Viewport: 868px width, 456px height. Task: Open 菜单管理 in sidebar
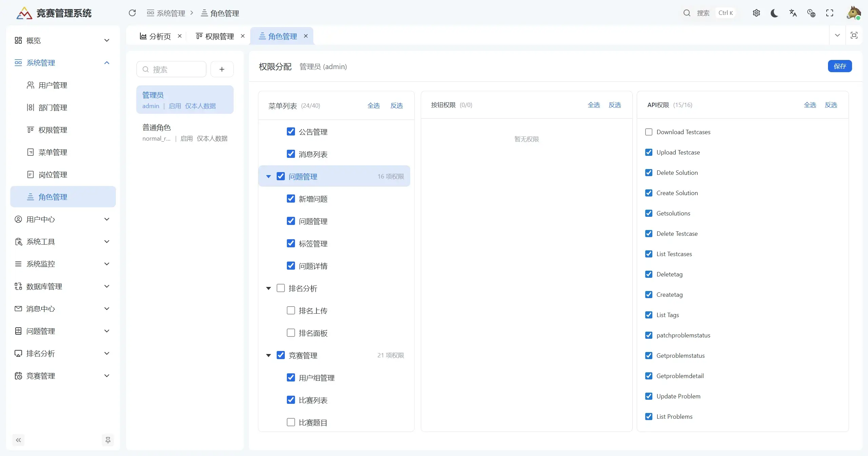point(53,152)
